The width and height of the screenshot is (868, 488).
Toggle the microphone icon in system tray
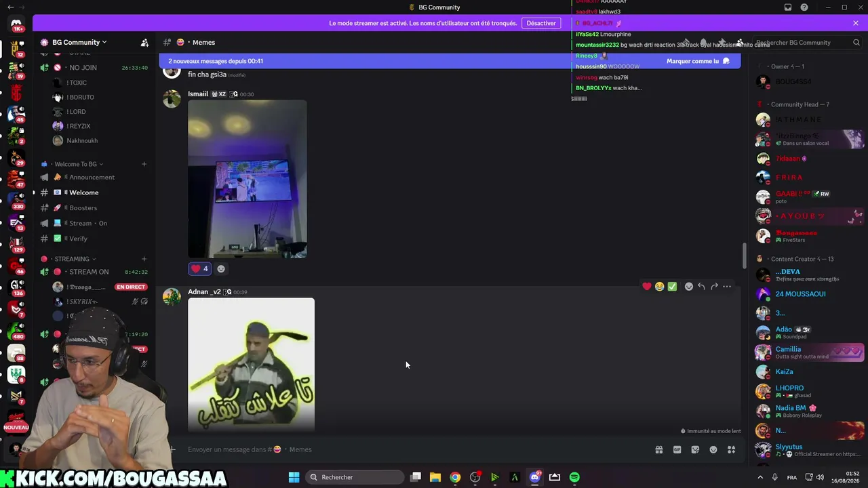coord(775,477)
